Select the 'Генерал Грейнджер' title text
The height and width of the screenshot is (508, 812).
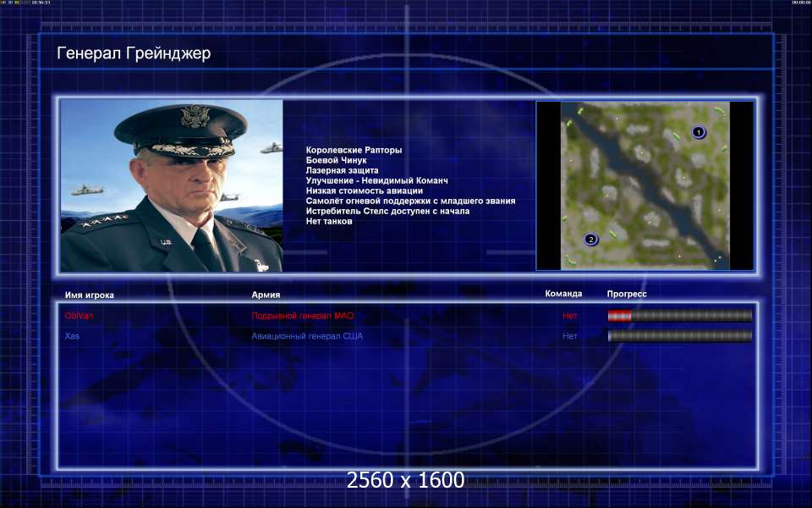[x=134, y=53]
